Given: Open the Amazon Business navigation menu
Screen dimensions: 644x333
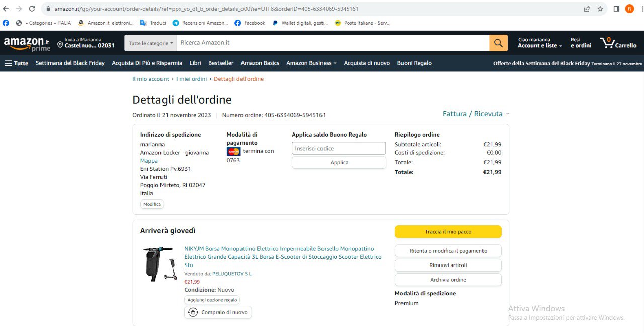Looking at the screenshot, I should (311, 63).
